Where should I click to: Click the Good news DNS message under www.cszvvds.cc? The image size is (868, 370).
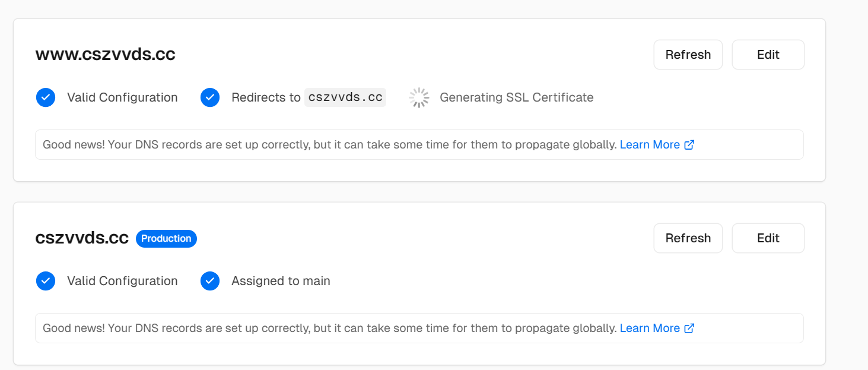[x=329, y=145]
